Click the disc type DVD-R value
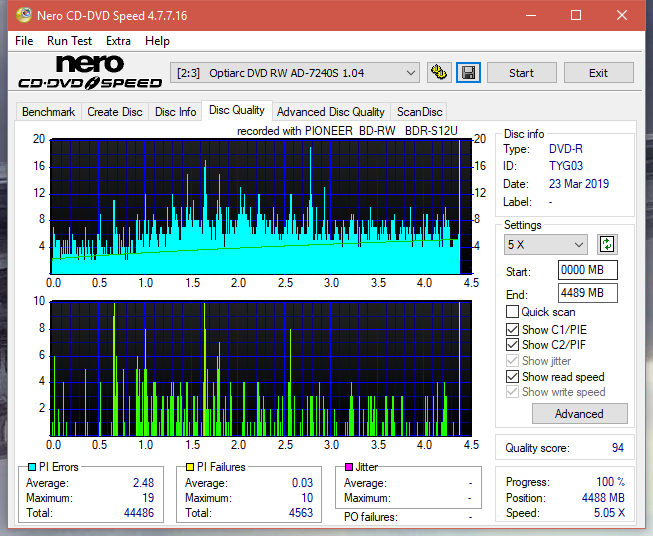 tap(566, 149)
